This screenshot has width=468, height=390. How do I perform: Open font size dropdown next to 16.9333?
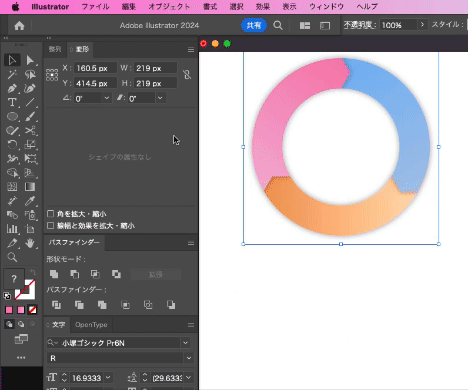tap(108, 378)
